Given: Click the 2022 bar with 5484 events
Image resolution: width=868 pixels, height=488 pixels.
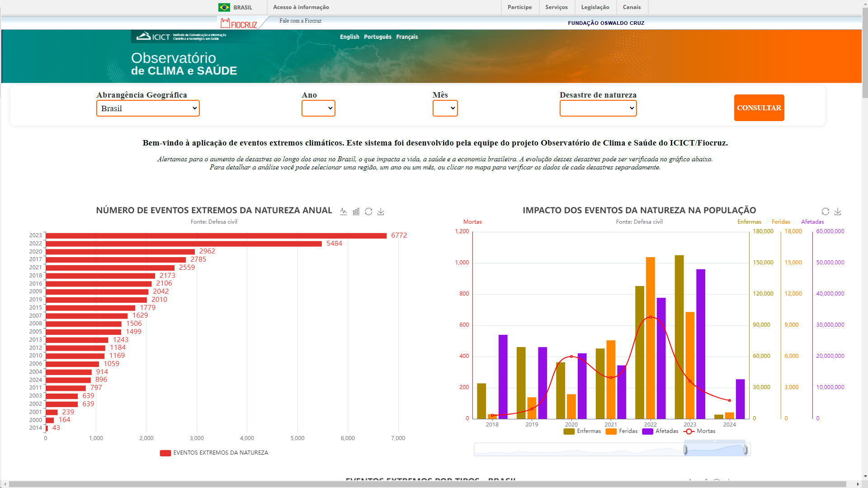Looking at the screenshot, I should point(184,244).
